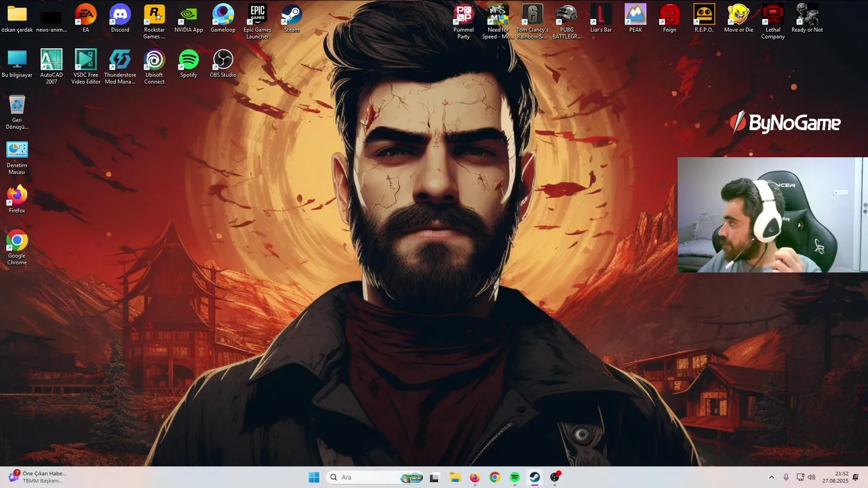Viewport: 868px width, 488px height.
Task: Launch the Firefox desktop shortcut
Action: (17, 199)
